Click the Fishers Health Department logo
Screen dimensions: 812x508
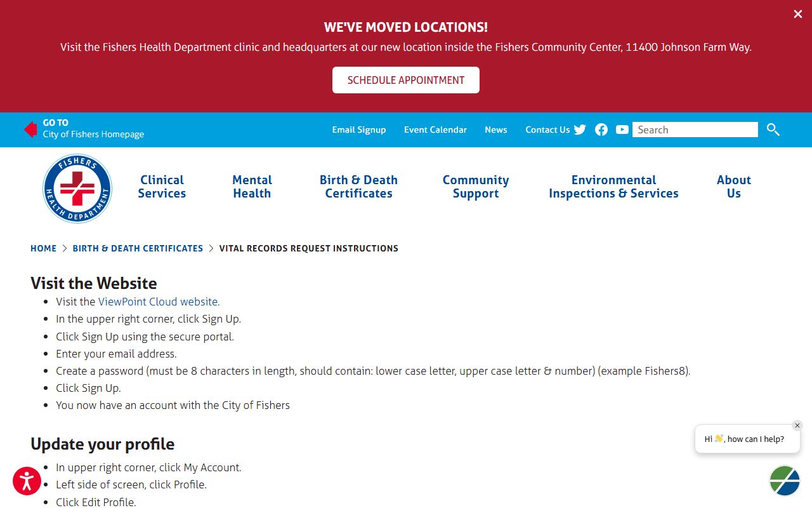coord(77,189)
